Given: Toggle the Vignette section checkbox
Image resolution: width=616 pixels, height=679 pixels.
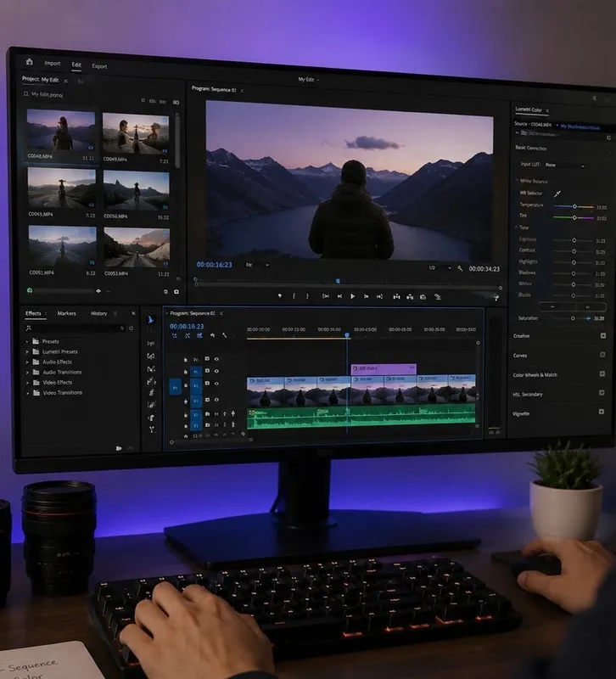Looking at the screenshot, I should pyautogui.click(x=602, y=412).
